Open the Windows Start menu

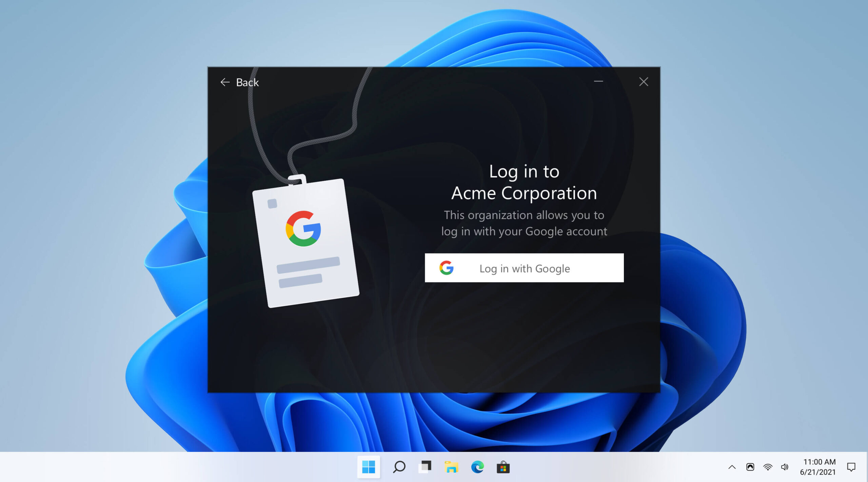click(x=368, y=467)
